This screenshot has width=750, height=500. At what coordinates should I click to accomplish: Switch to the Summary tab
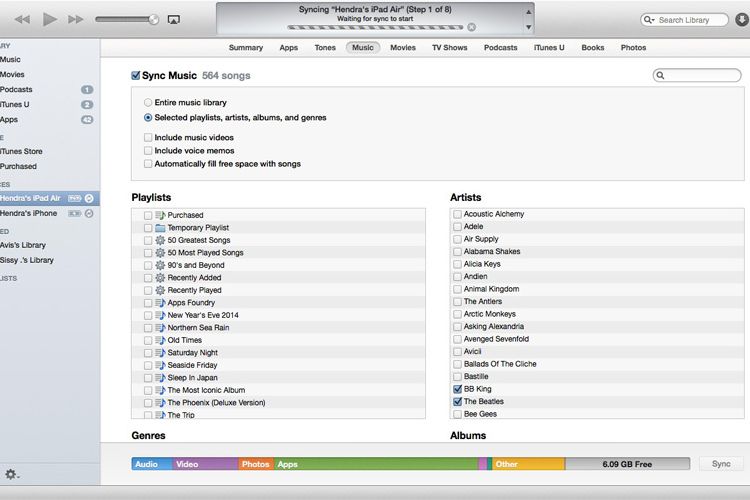click(246, 47)
